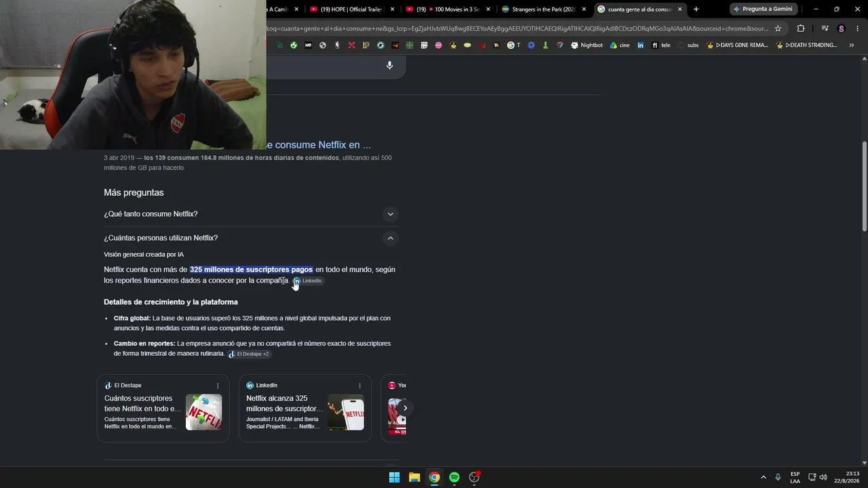The height and width of the screenshot is (488, 868).
Task: Collapse '¿Cuántas personas utilizan Netflix?' question
Action: pos(250,238)
